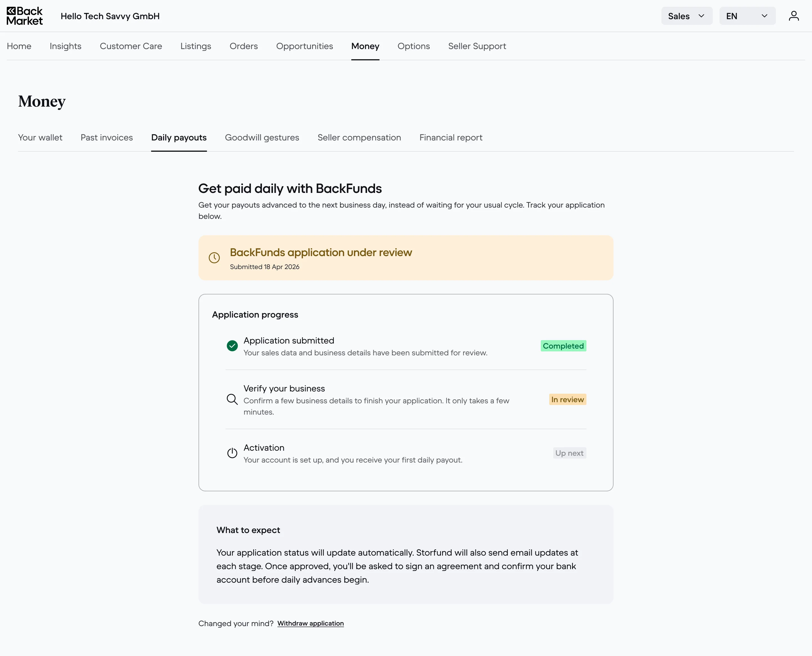Click the clock icon in review banner
Screen dimensions: 812x656
pyautogui.click(x=214, y=258)
